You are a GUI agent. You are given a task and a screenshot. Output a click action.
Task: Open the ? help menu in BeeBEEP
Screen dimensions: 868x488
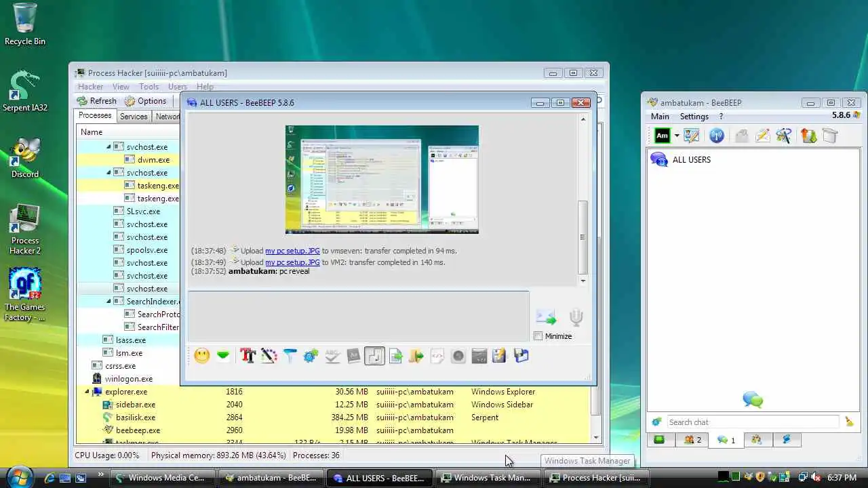coord(721,117)
